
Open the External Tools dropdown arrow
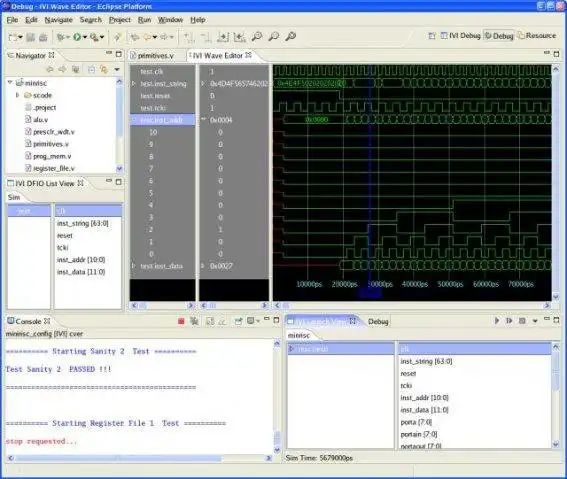click(x=102, y=37)
